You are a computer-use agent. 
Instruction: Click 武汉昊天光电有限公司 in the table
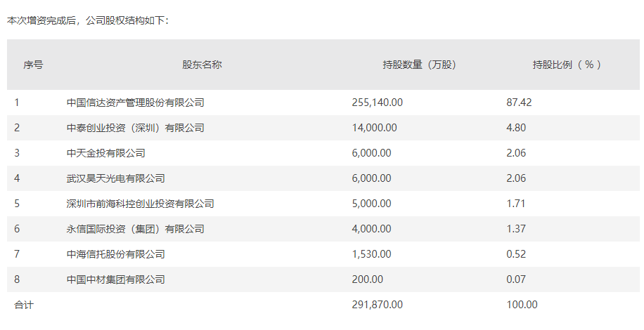(115, 178)
